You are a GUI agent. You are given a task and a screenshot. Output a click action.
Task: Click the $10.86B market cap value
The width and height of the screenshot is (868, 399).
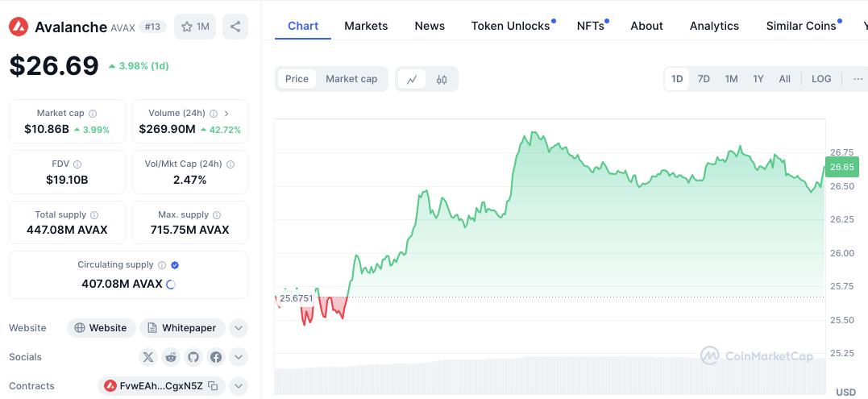pos(47,130)
